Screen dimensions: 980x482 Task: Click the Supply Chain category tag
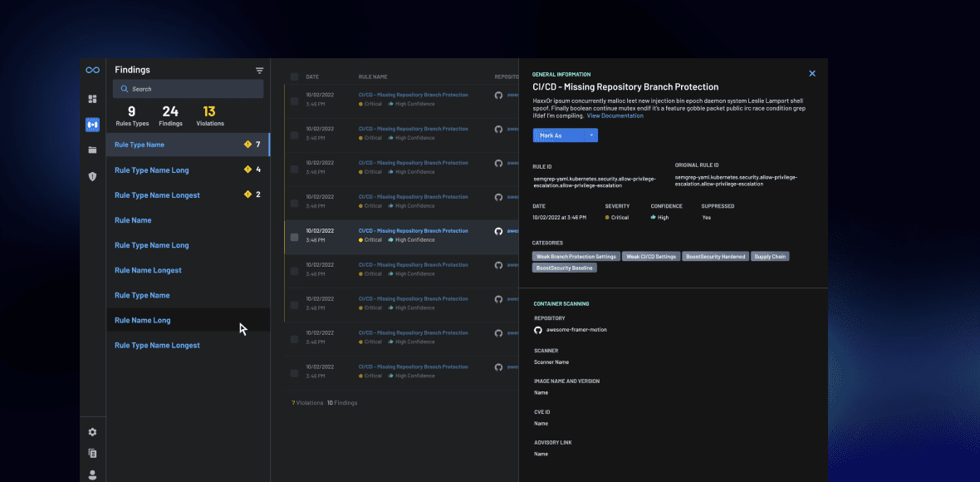[770, 257]
